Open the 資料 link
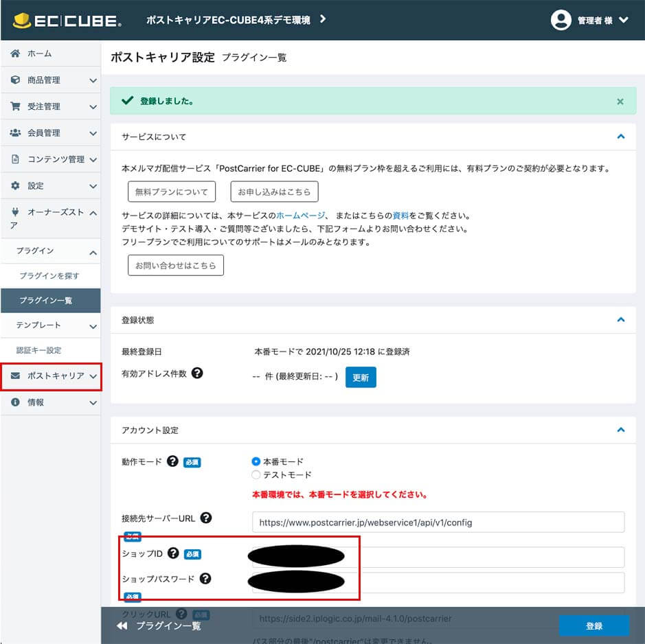This screenshot has height=644, width=645. click(400, 216)
